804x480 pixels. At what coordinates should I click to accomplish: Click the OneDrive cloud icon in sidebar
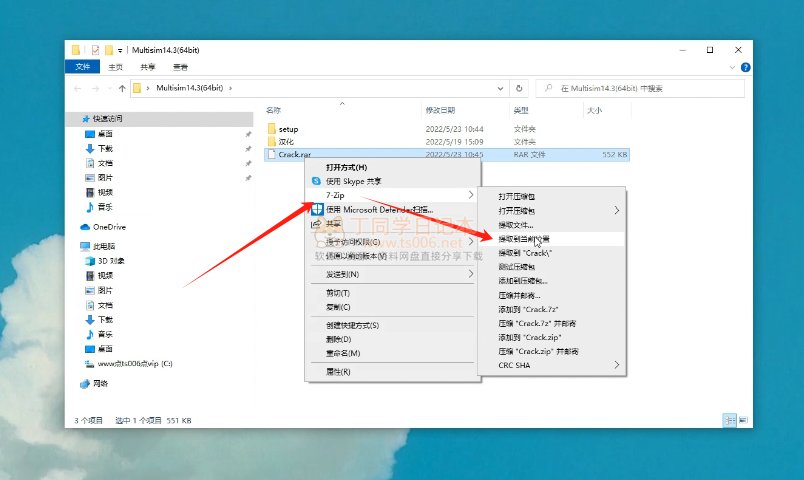tap(85, 227)
